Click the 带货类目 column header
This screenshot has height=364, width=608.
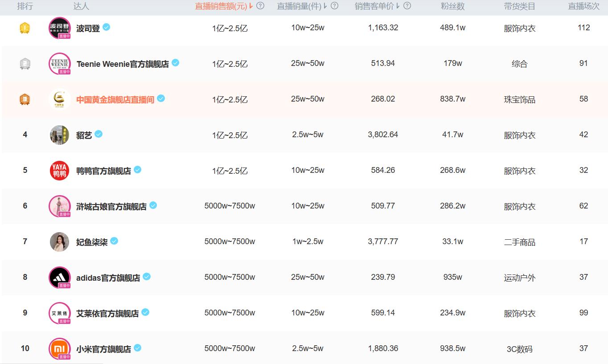click(x=519, y=6)
